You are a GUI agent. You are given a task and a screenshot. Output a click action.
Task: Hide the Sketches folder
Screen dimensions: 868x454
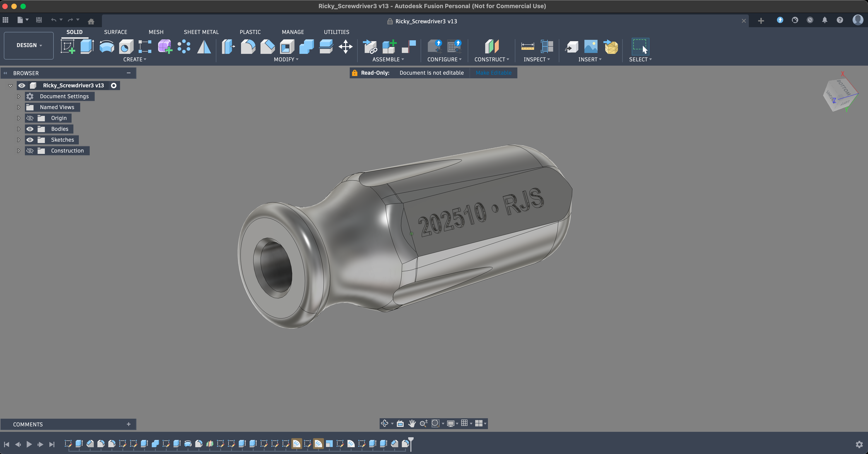30,140
